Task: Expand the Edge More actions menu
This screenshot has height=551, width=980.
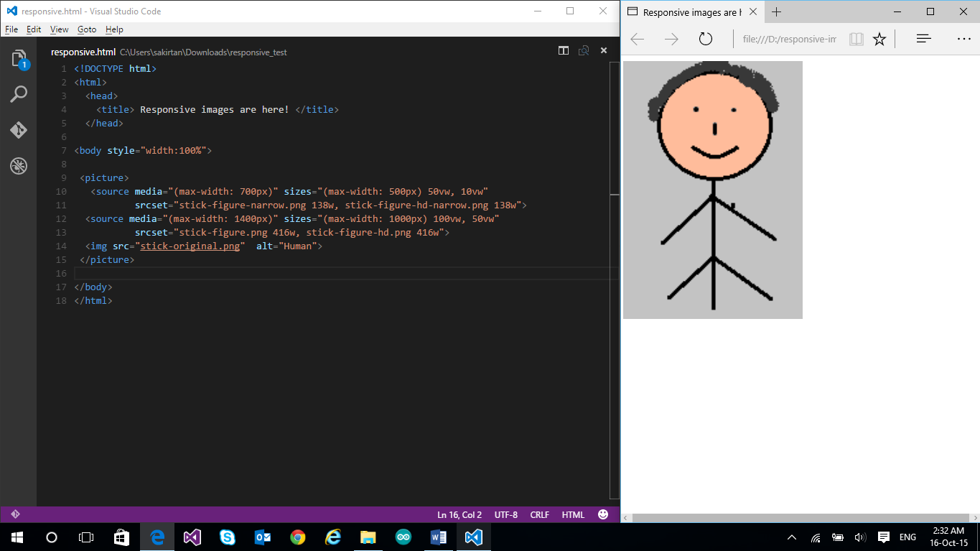Action: click(x=963, y=39)
